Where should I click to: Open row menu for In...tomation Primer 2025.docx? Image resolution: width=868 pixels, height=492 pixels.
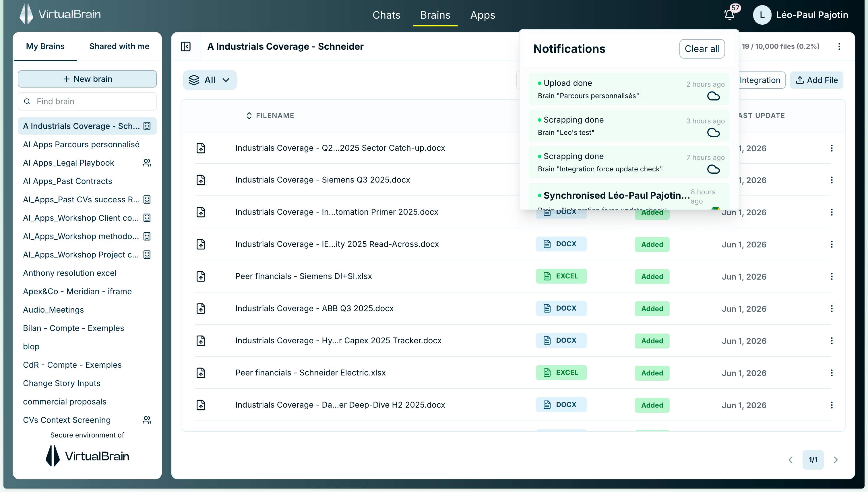coord(832,212)
